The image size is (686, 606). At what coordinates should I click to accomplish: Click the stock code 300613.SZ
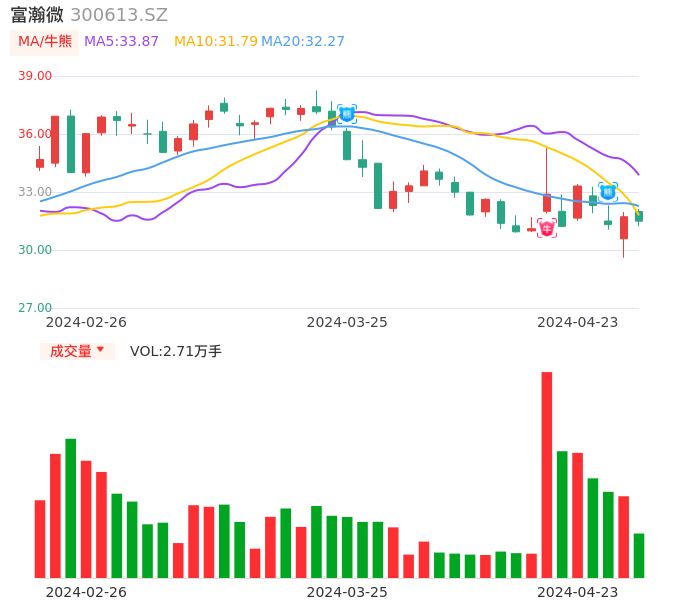pos(119,15)
